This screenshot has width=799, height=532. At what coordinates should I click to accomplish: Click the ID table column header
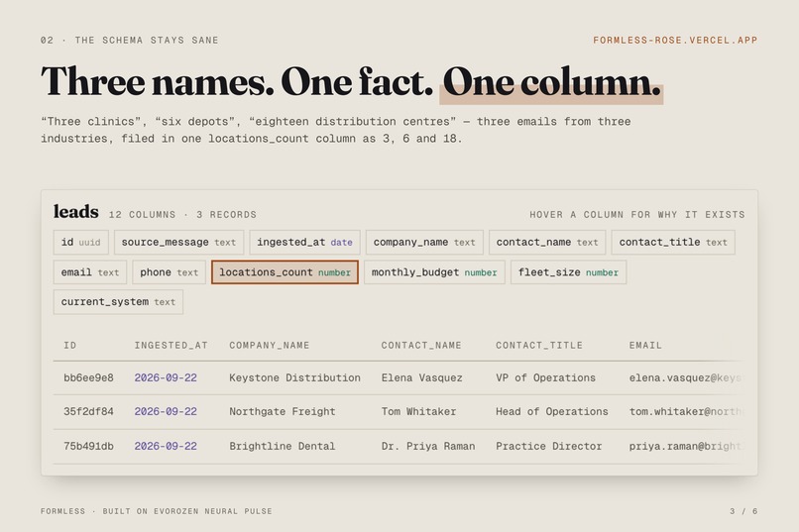(x=70, y=346)
